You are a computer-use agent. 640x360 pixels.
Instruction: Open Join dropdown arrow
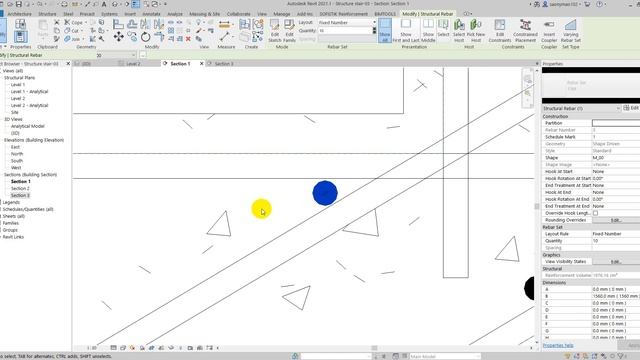click(x=83, y=39)
